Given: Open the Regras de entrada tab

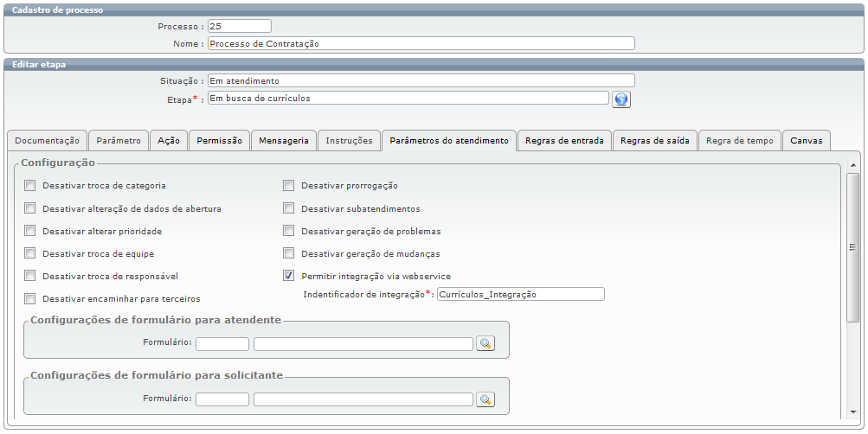Looking at the screenshot, I should [564, 140].
